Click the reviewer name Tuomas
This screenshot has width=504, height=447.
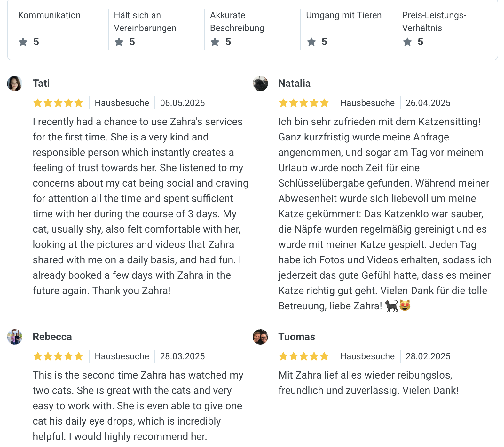(296, 337)
